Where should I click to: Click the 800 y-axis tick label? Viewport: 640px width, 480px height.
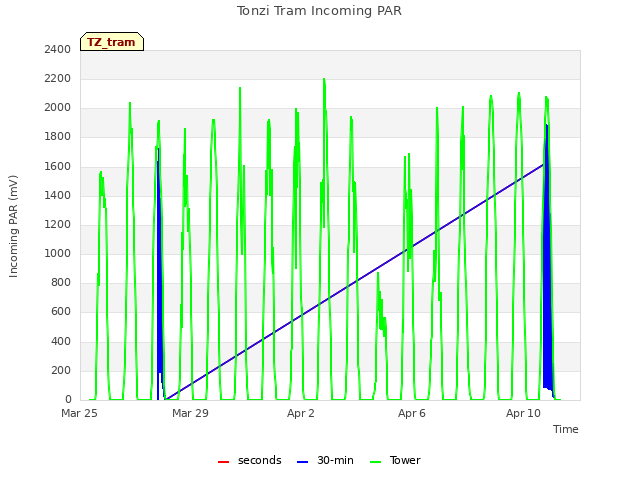61,282
